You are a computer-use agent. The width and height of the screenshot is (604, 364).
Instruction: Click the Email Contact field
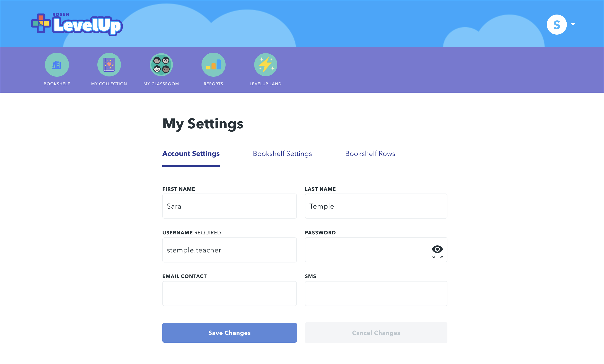pyautogui.click(x=229, y=293)
